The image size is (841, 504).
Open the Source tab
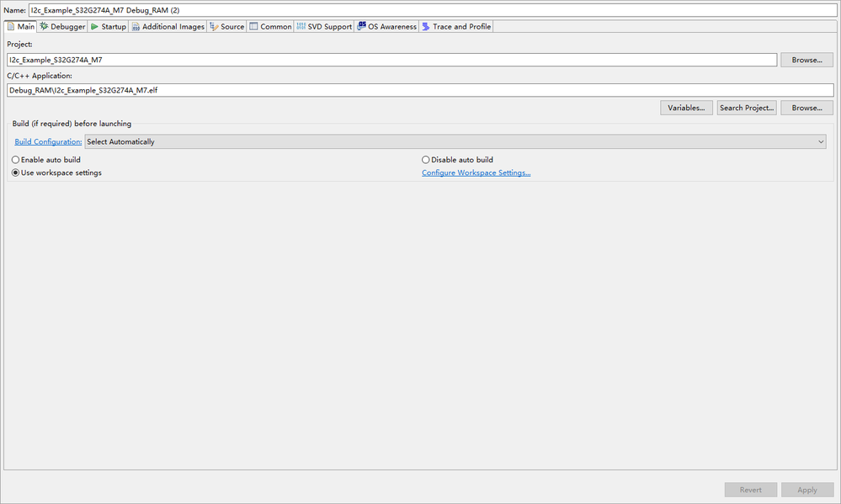click(x=227, y=26)
